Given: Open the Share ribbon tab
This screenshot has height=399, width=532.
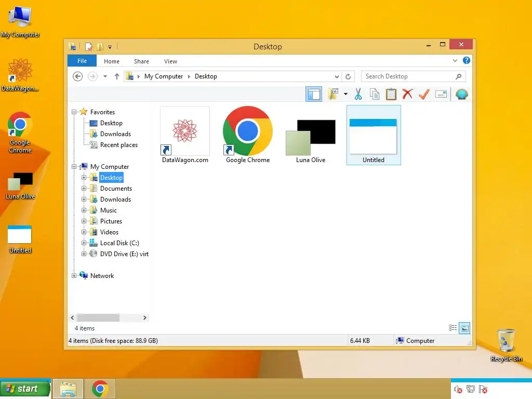Looking at the screenshot, I should [141, 61].
